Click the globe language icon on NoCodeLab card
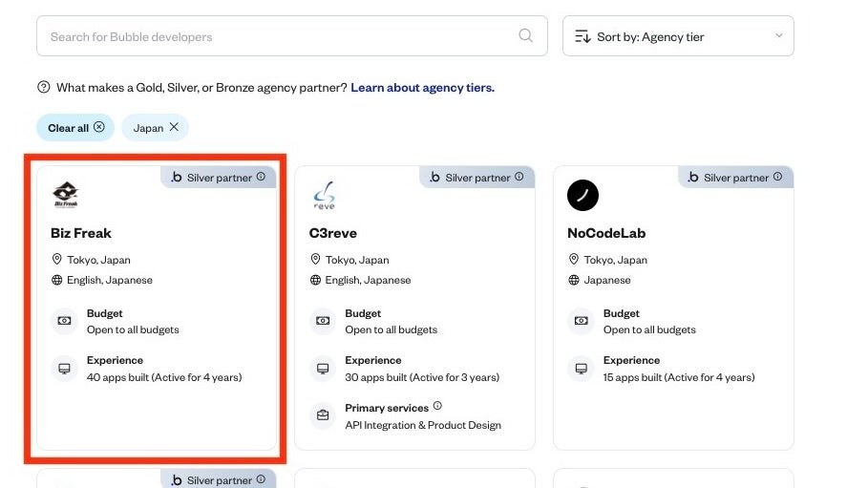The width and height of the screenshot is (868, 488). point(574,280)
